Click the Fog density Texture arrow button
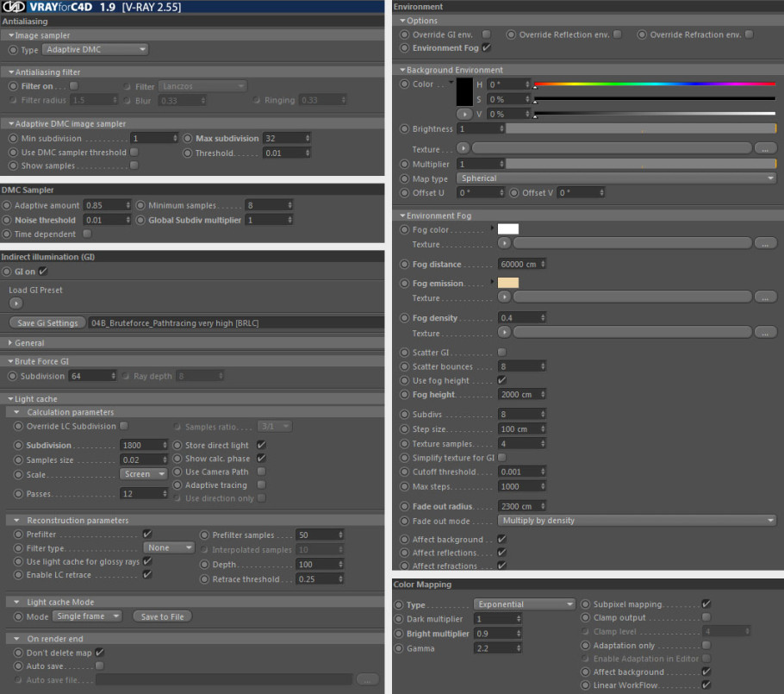Screen dimensions: 784x694 [x=504, y=332]
